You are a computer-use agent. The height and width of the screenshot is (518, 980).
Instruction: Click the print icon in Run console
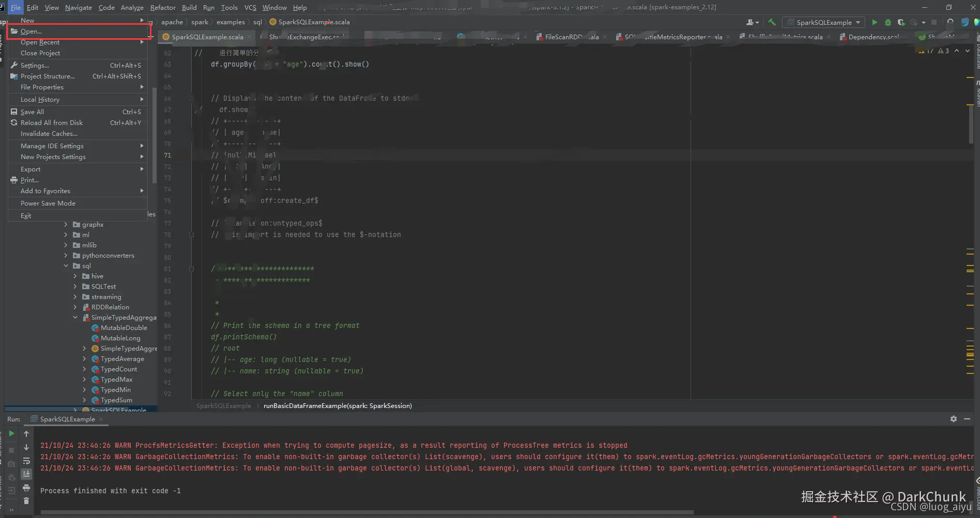(26, 488)
